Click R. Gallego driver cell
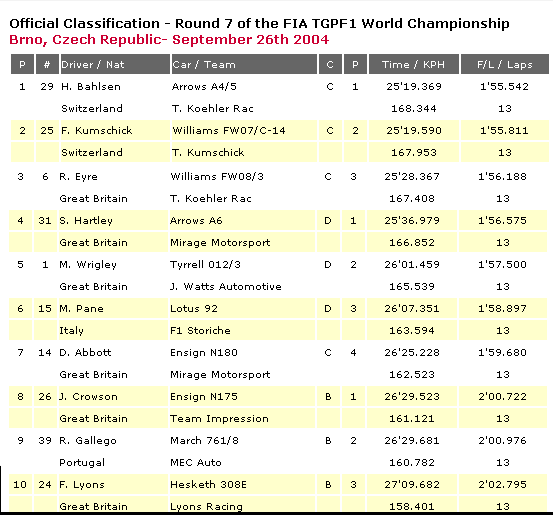553x515 pixels. (x=113, y=441)
